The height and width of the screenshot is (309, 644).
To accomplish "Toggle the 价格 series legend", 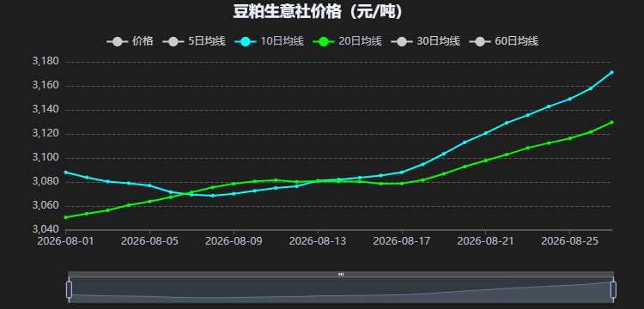I will click(x=130, y=41).
